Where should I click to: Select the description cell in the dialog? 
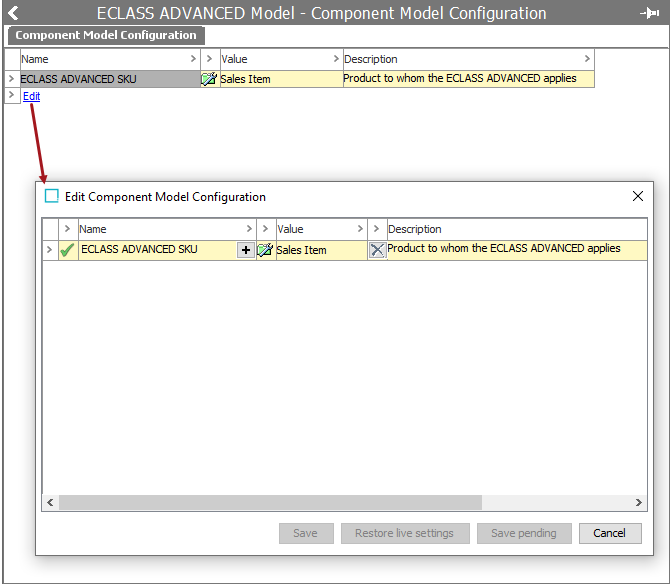pyautogui.click(x=517, y=250)
